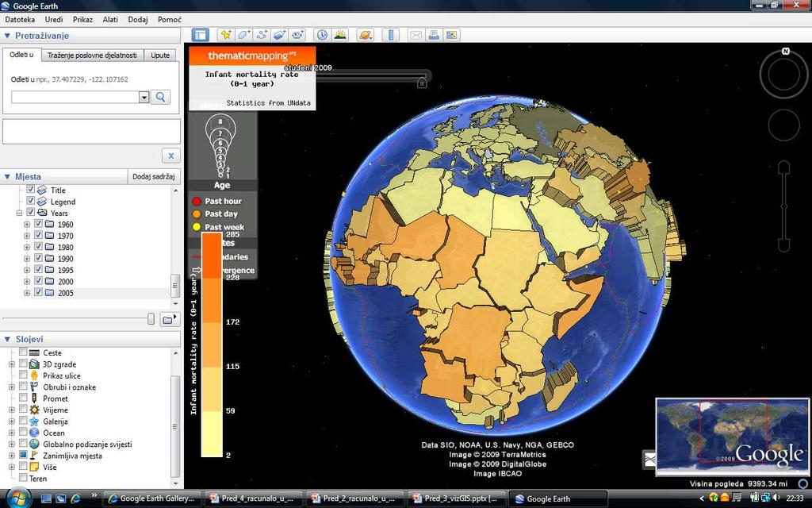Viewport: 812px width, 508px height.
Task: Uncheck the Legend checkbox in Places
Action: (x=30, y=201)
